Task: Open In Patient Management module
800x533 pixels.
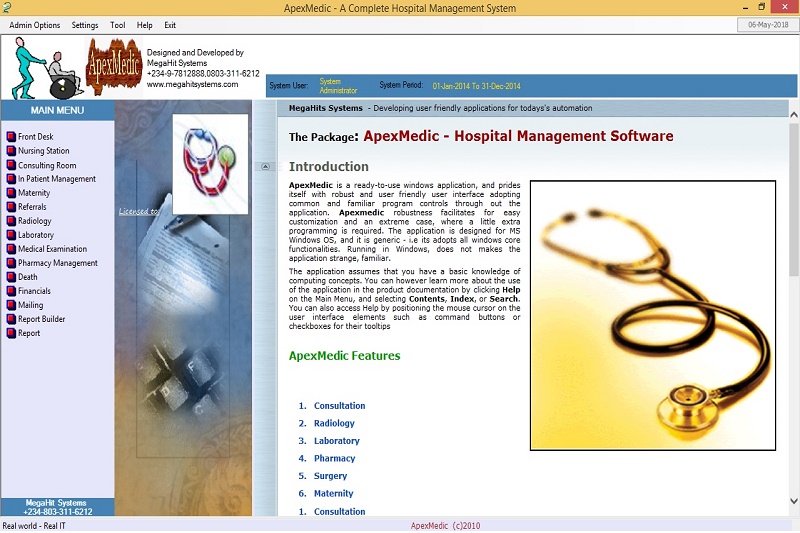Action: tap(57, 179)
